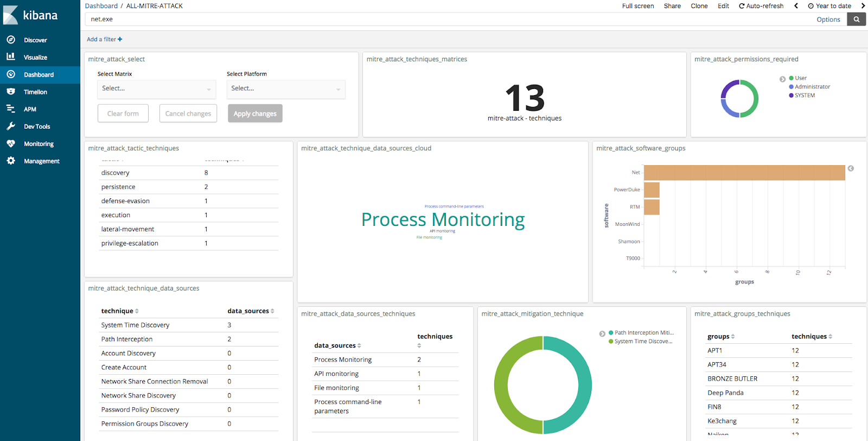Image resolution: width=868 pixels, height=441 pixels.
Task: Collapse the permissions chart legend arrow
Action: [782, 79]
